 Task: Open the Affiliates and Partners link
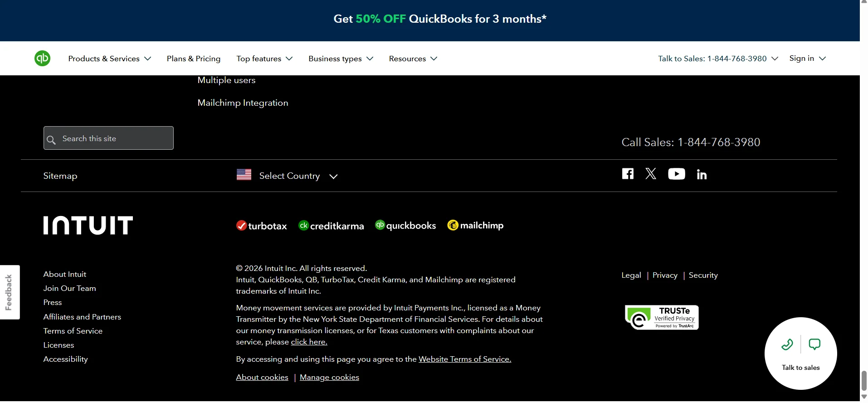(x=82, y=317)
